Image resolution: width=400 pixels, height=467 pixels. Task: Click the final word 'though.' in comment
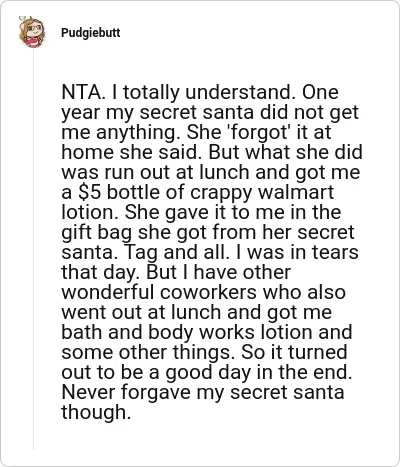pos(96,413)
